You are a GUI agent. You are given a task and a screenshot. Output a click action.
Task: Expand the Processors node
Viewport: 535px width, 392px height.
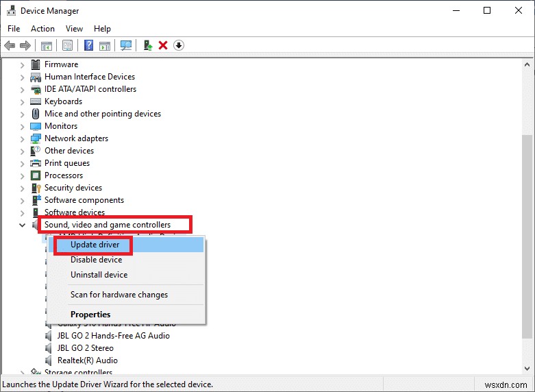[22, 176]
